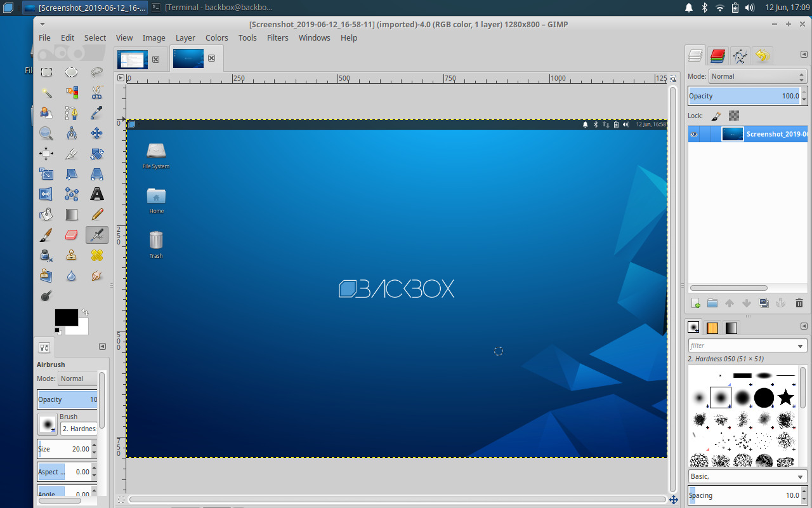812x508 pixels.
Task: Delete the selected layer
Action: (799, 303)
